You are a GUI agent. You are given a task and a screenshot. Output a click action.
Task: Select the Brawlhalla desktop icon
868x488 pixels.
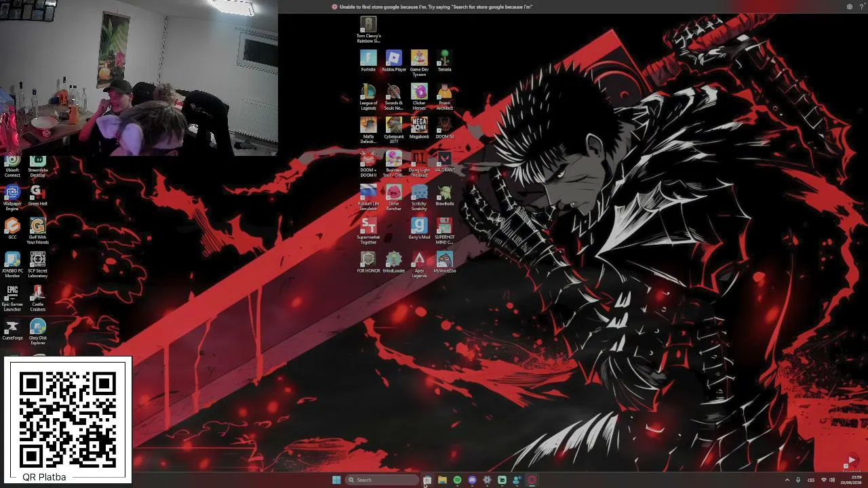444,195
